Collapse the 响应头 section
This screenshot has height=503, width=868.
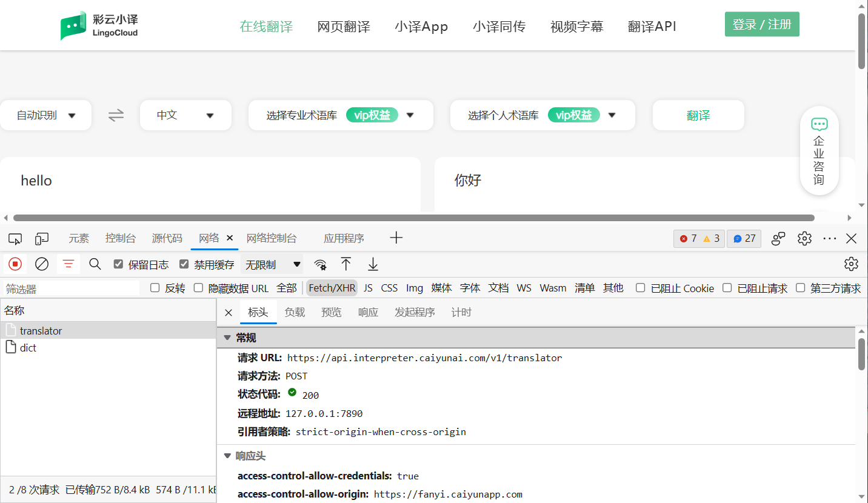pyautogui.click(x=227, y=456)
